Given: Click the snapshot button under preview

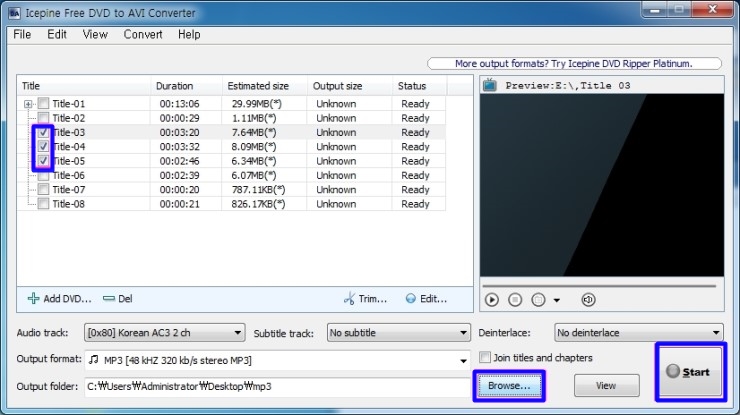Looking at the screenshot, I should click(538, 300).
